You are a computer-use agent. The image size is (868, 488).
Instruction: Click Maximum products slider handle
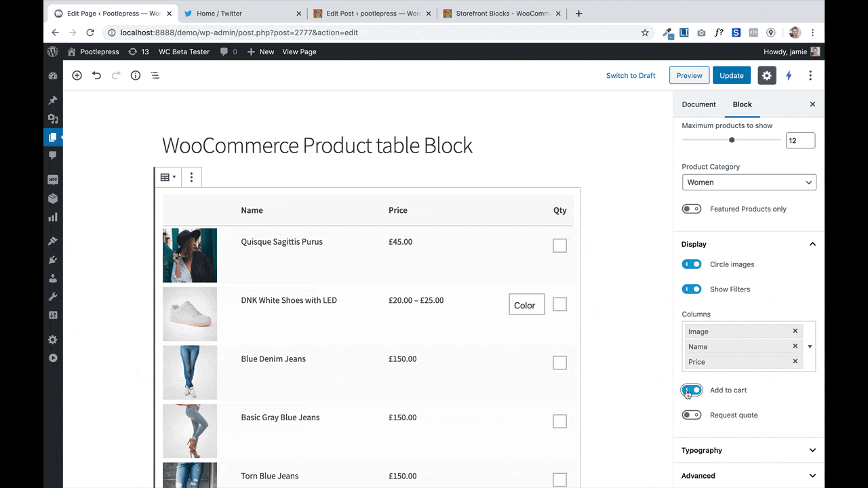tap(732, 140)
